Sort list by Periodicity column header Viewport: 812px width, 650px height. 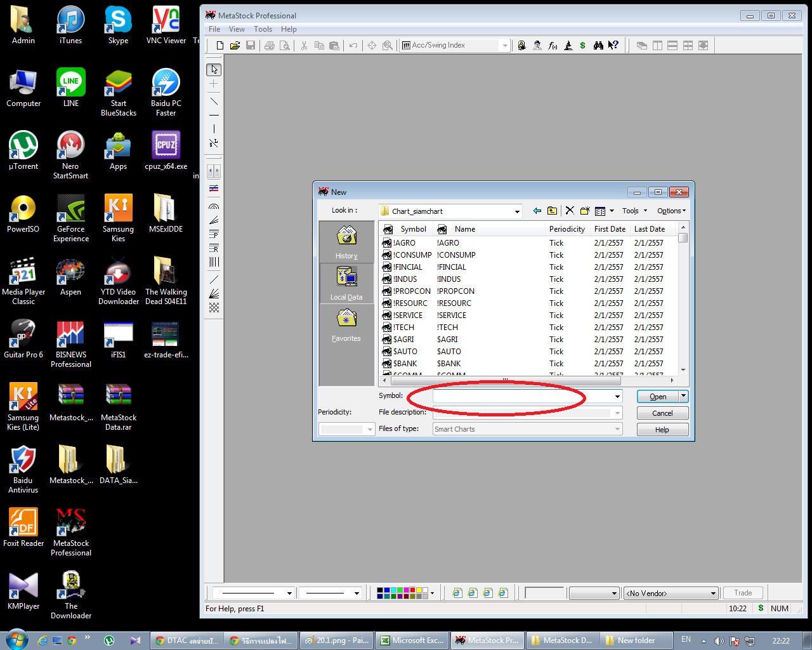tap(567, 229)
